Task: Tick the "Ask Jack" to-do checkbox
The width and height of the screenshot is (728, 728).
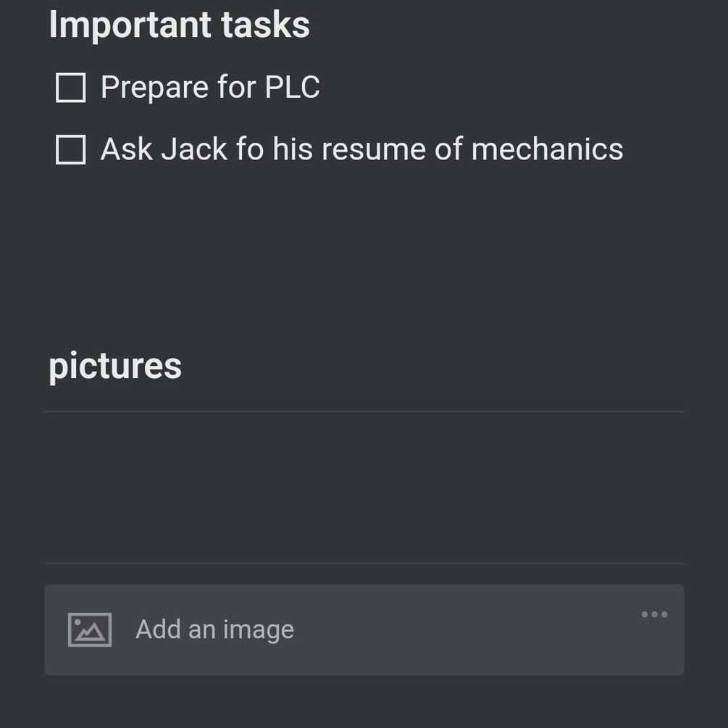Action: 71,150
